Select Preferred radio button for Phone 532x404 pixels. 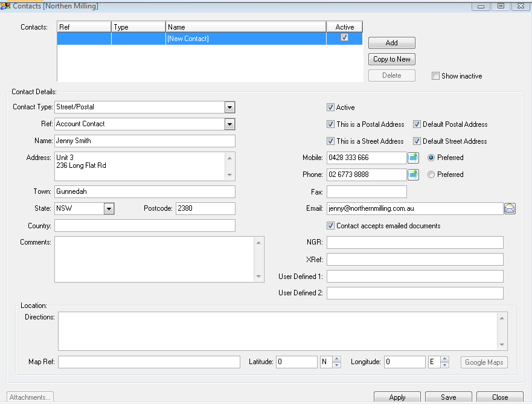coord(431,175)
